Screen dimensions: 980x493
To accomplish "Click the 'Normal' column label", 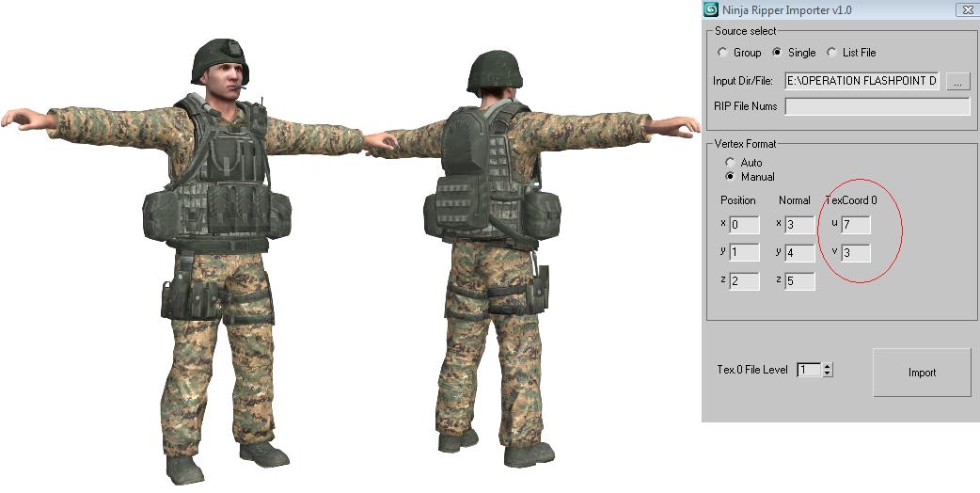I will click(795, 200).
